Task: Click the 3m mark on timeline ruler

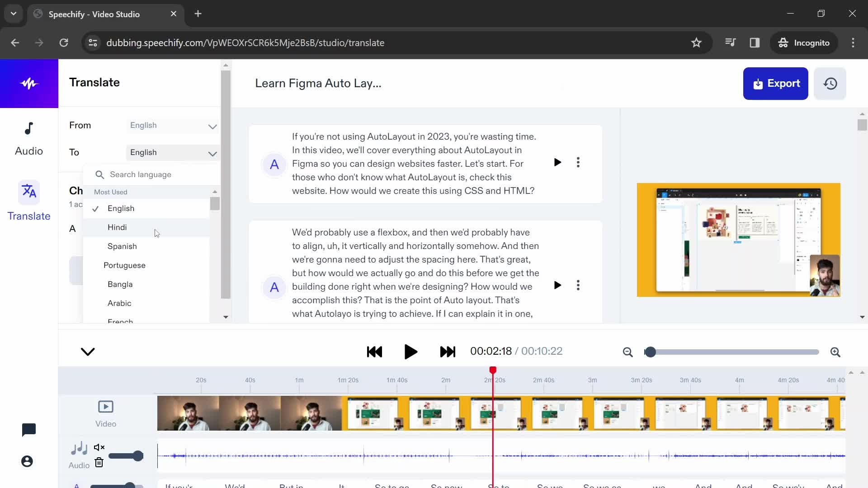Action: pyautogui.click(x=592, y=380)
